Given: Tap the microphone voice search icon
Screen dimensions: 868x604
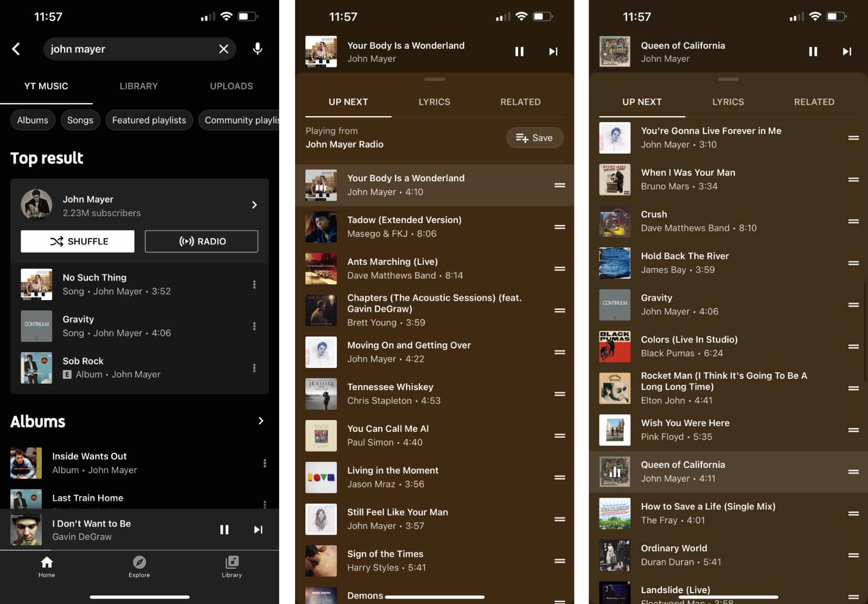Looking at the screenshot, I should 258,49.
